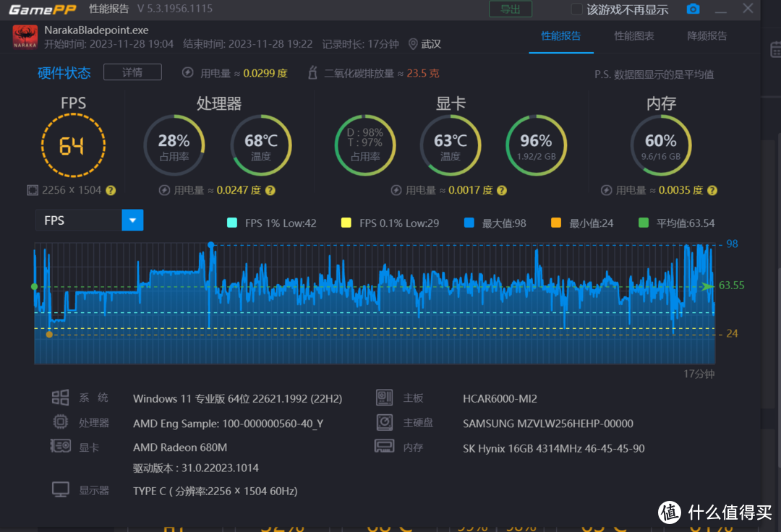Click the processor 68℃ temperature gauge

pos(261,145)
